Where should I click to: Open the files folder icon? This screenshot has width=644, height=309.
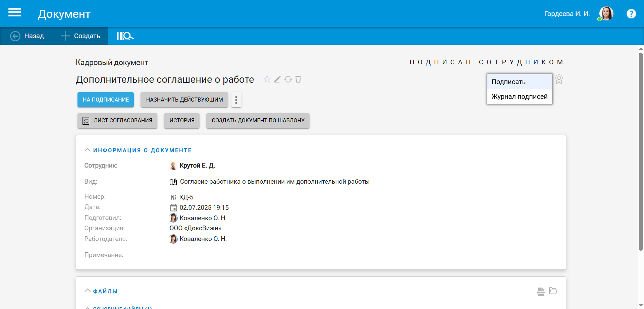point(553,291)
